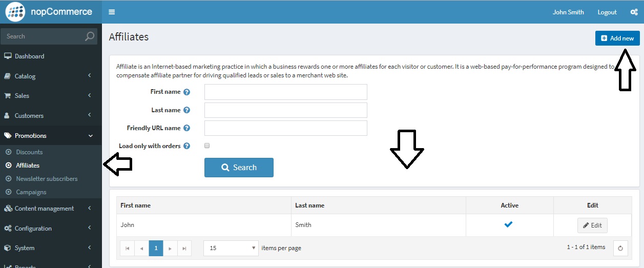Open Affiliates in the Promotions menu
The height and width of the screenshot is (268, 644).
(x=28, y=166)
